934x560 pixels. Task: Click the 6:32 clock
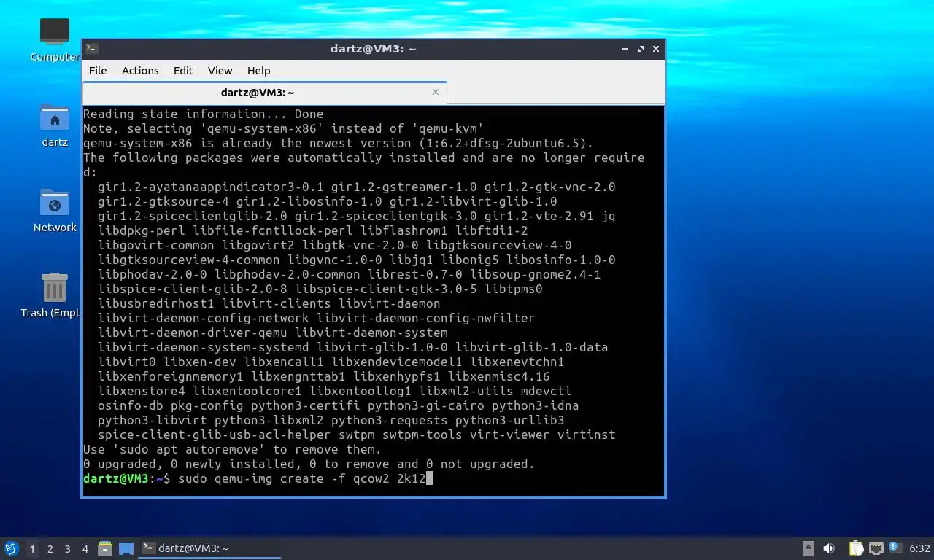(x=920, y=548)
